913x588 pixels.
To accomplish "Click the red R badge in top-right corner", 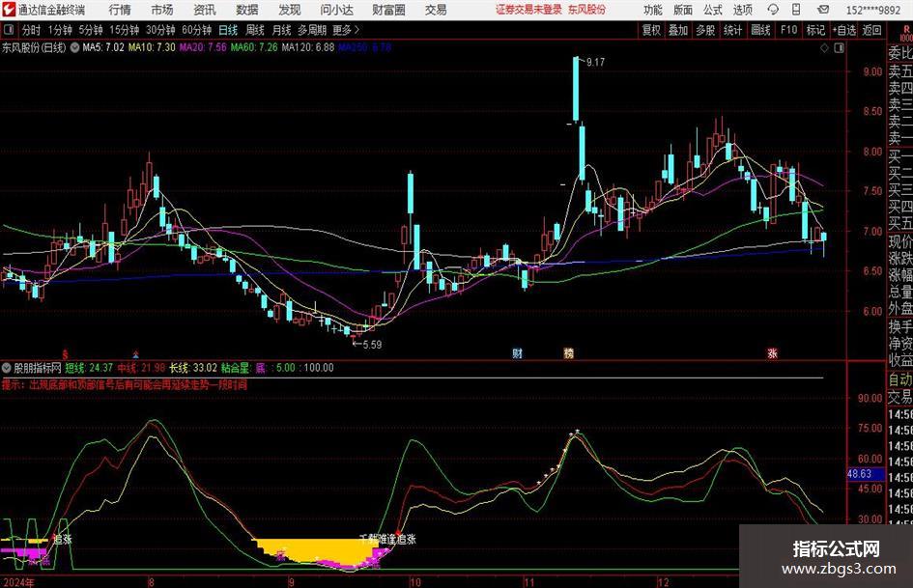I will [906, 30].
